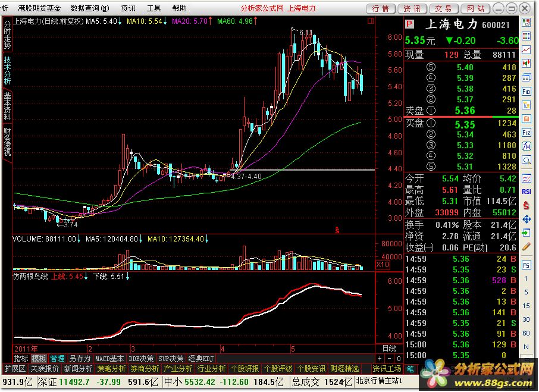Select the 分时走势 side tab

(7, 35)
